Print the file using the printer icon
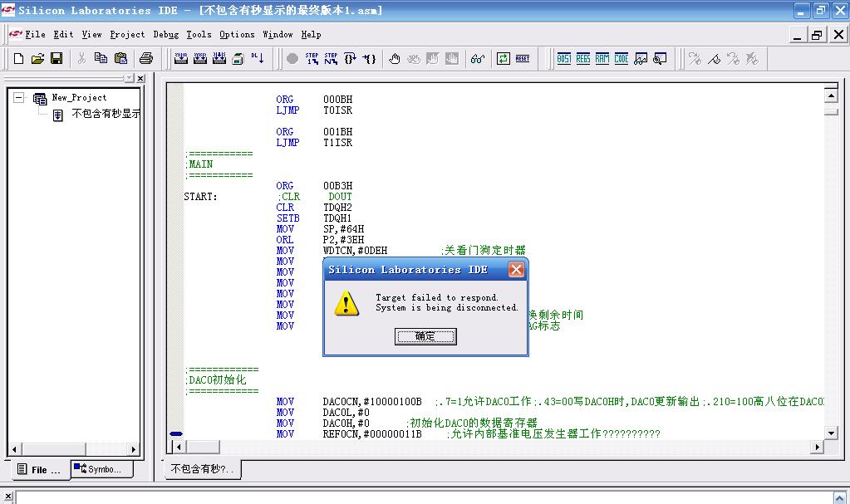 point(146,58)
